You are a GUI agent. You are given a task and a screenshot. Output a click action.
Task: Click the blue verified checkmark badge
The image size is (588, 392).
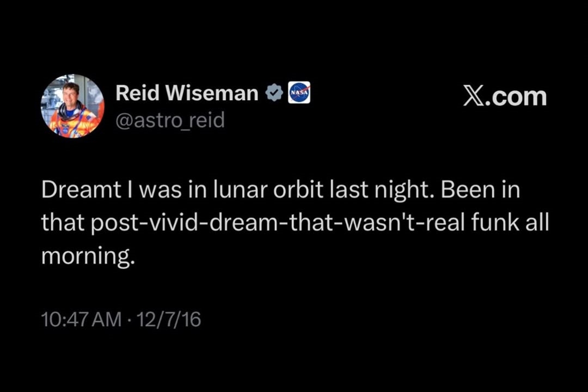pyautogui.click(x=273, y=93)
